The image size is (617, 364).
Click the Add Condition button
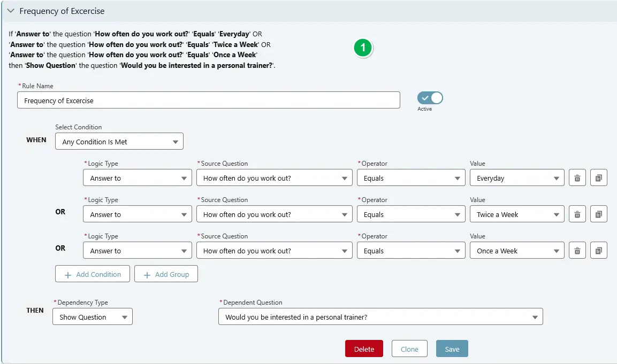click(x=92, y=274)
